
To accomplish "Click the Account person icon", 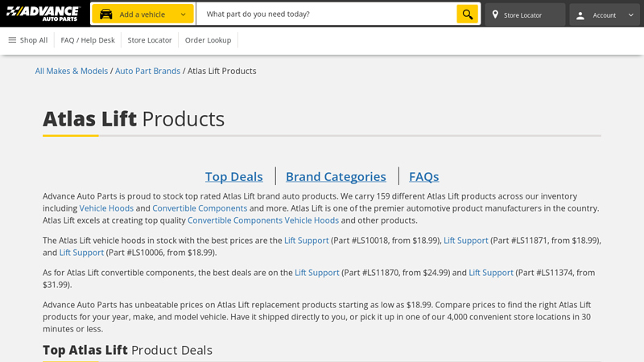I will point(580,14).
